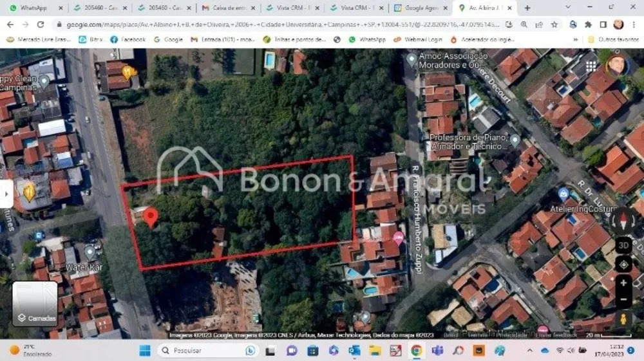Open File Explorer from the taskbar
This screenshot has height=361, width=644.
(375, 350)
